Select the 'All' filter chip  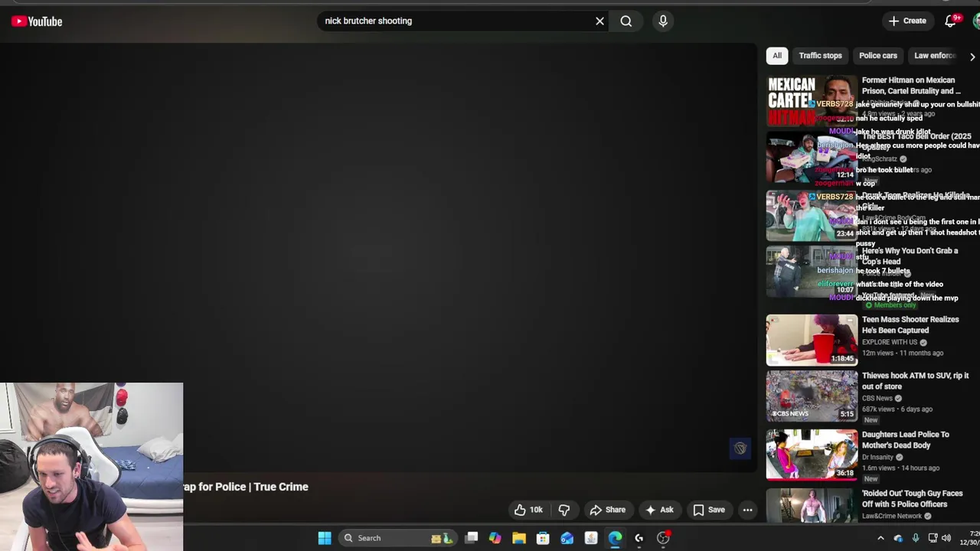(x=777, y=56)
